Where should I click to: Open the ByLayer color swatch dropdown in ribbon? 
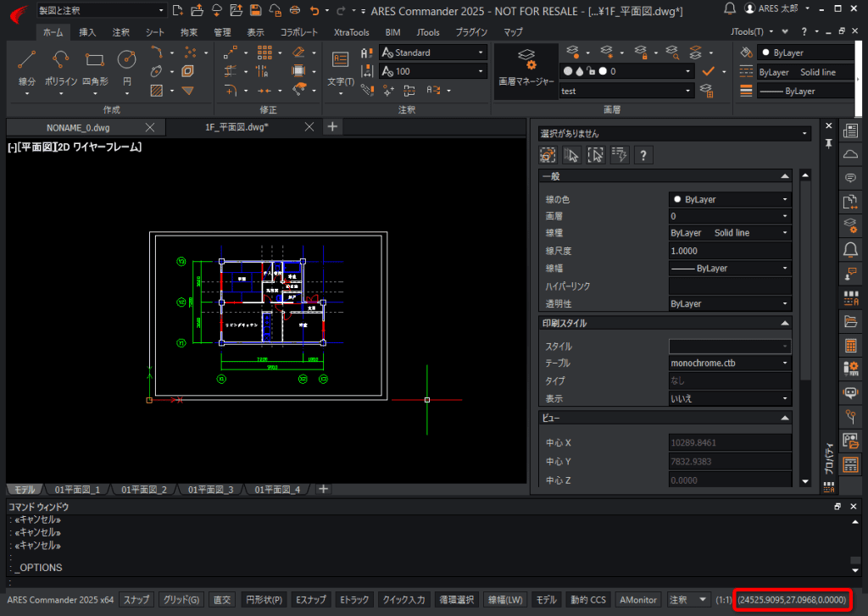[x=805, y=53]
